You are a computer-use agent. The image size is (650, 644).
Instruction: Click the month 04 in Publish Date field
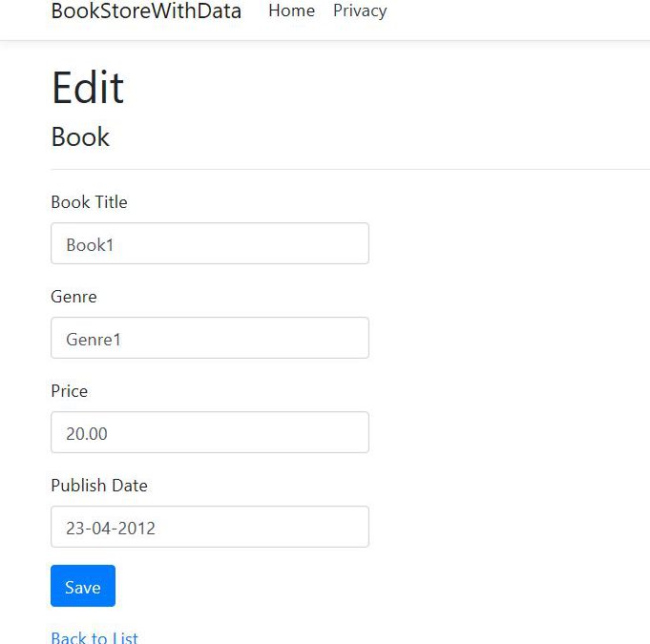pos(101,528)
